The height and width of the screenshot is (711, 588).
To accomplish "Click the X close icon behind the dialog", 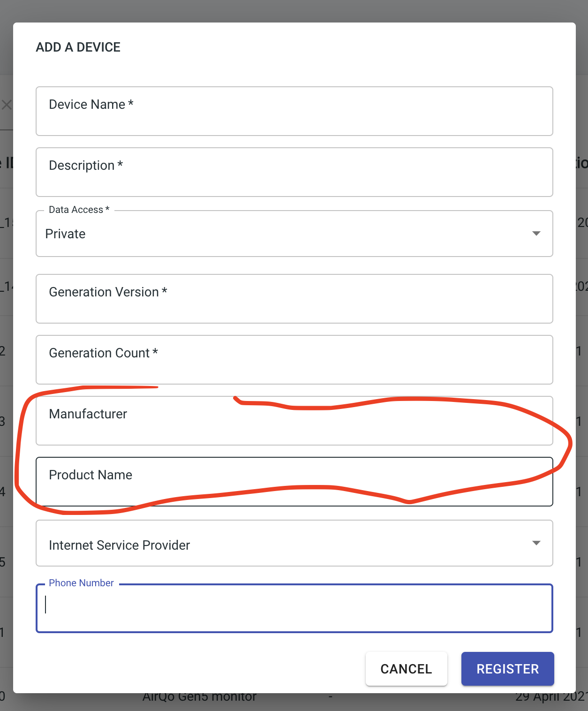I will [6, 105].
